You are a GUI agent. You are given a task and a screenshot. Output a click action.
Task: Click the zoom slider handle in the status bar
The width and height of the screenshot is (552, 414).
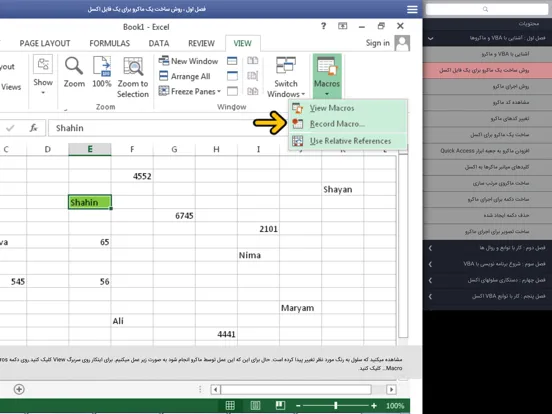point(335,406)
